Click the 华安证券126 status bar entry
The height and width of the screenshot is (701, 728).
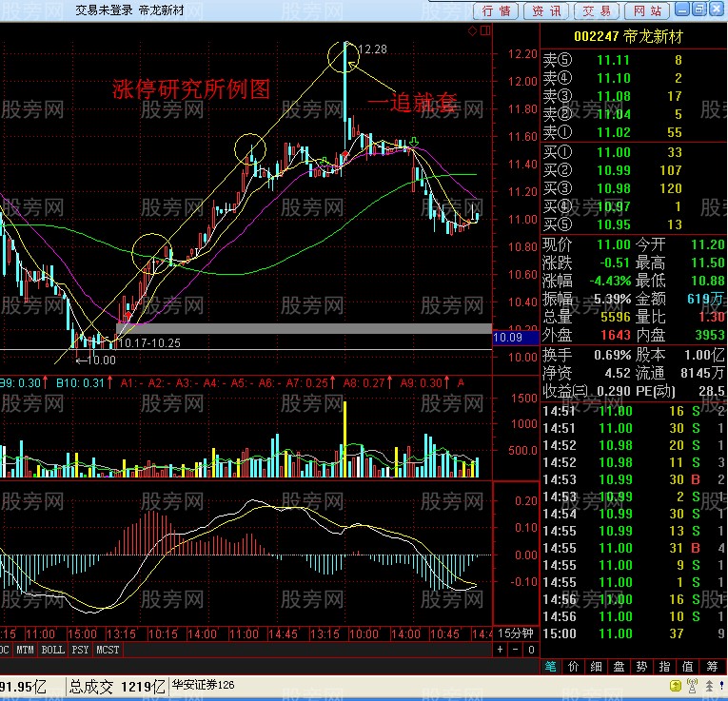pyautogui.click(x=203, y=685)
